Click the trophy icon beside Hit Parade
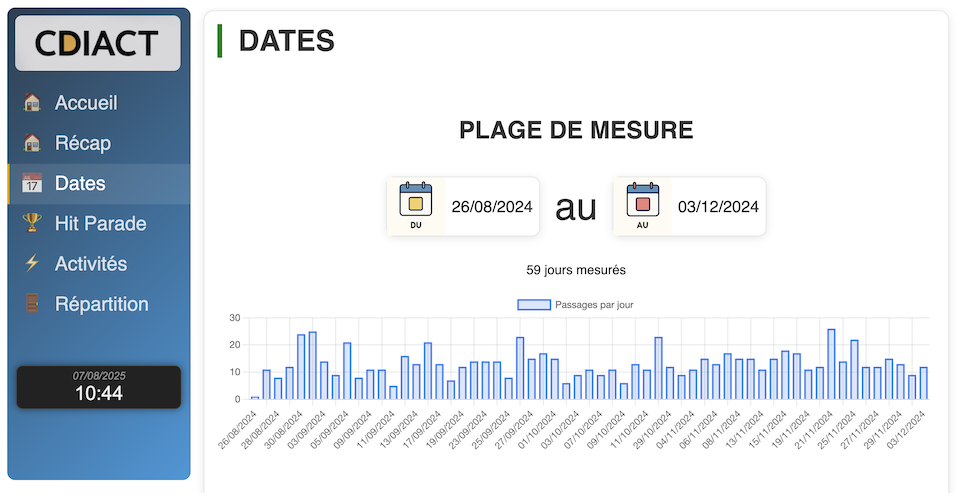The width and height of the screenshot is (960, 496). 32,223
